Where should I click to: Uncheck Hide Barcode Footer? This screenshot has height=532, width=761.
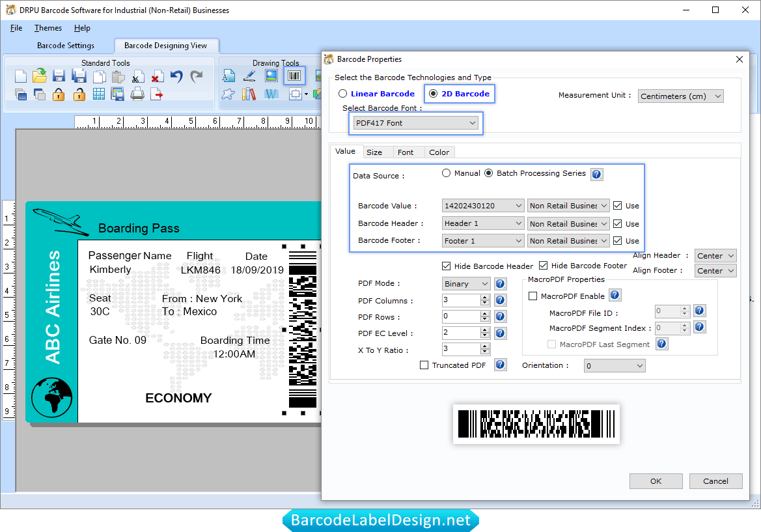543,266
